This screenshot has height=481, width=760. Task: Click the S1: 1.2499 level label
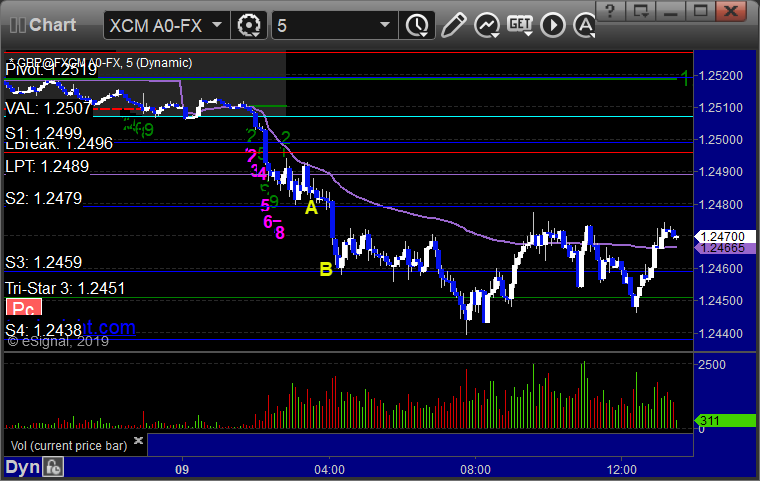[44, 133]
